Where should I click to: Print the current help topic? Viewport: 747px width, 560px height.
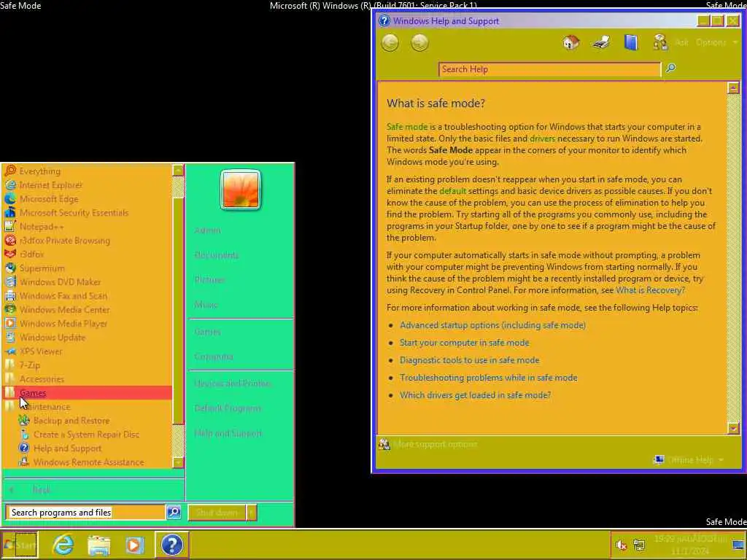pyautogui.click(x=600, y=42)
